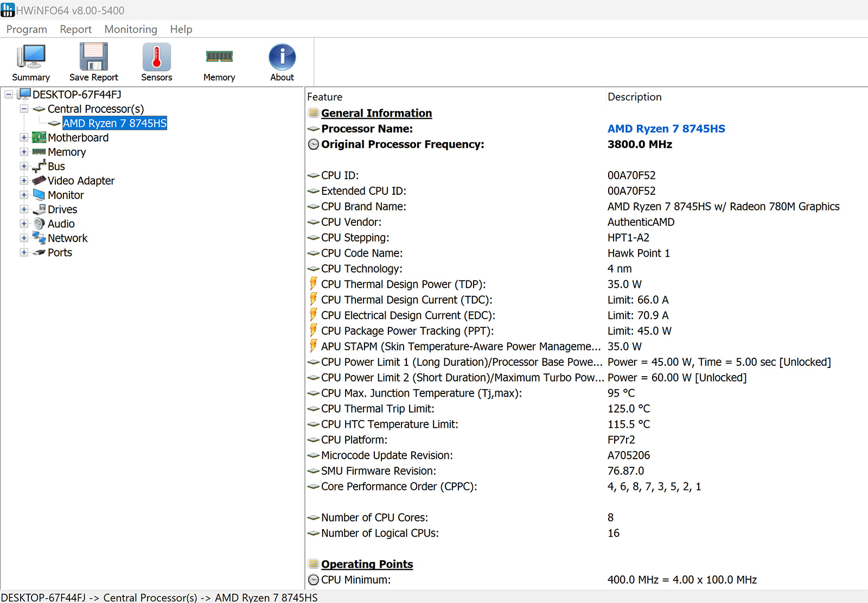Click the Hawk Point 1 value
Viewport: 868px width, 603px height.
[639, 253]
